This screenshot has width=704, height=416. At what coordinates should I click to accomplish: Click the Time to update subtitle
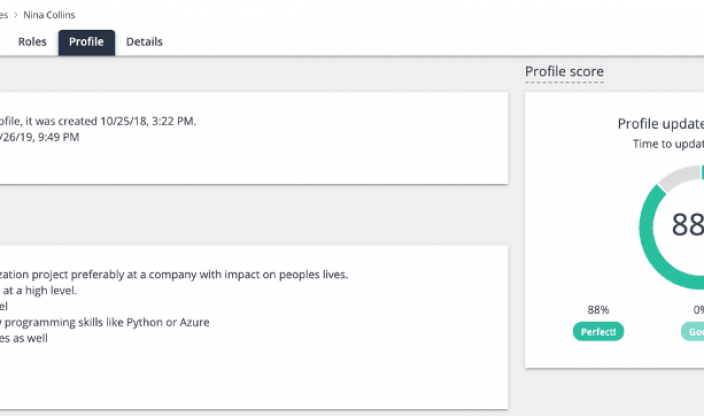pos(668,144)
